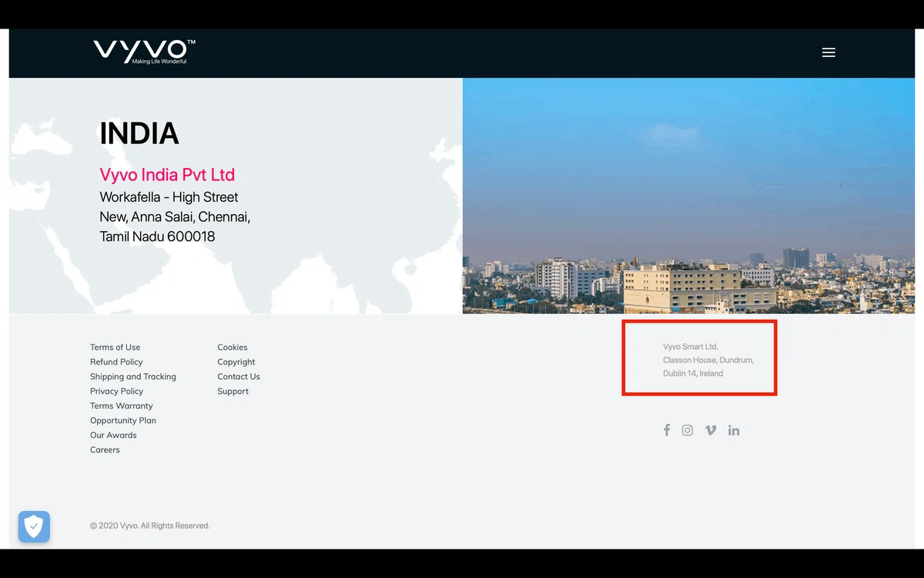Open the Copyright link
This screenshot has height=578, width=924.
pos(236,362)
